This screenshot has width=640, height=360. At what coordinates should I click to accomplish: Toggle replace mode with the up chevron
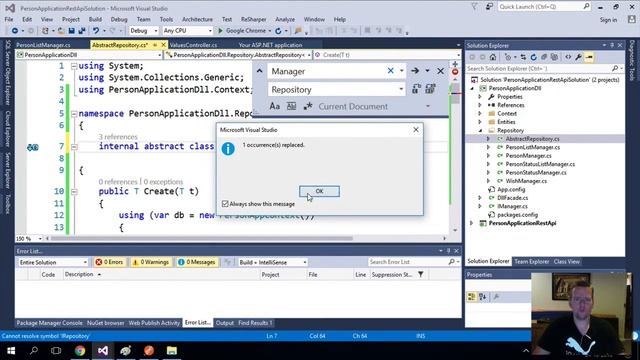pyautogui.click(x=260, y=71)
